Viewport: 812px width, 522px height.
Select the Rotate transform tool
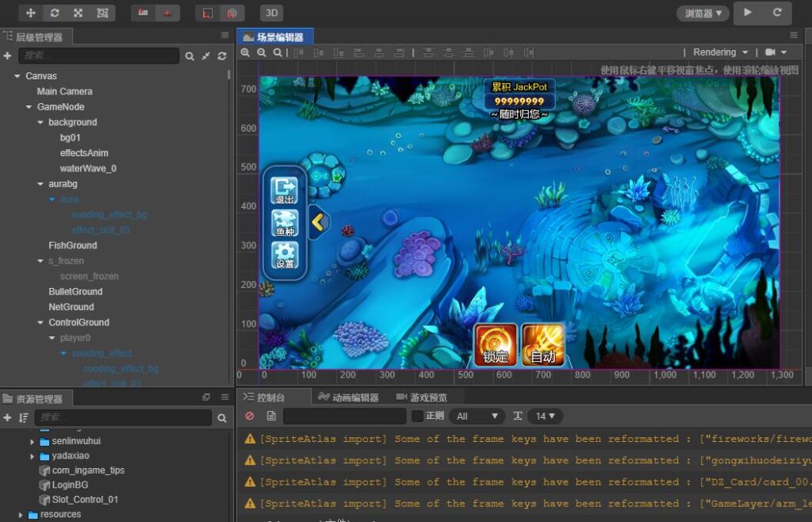(55, 13)
